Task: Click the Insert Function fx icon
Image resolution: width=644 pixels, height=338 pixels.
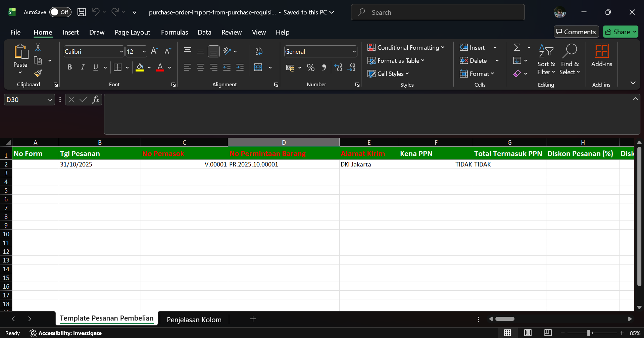Action: click(96, 100)
